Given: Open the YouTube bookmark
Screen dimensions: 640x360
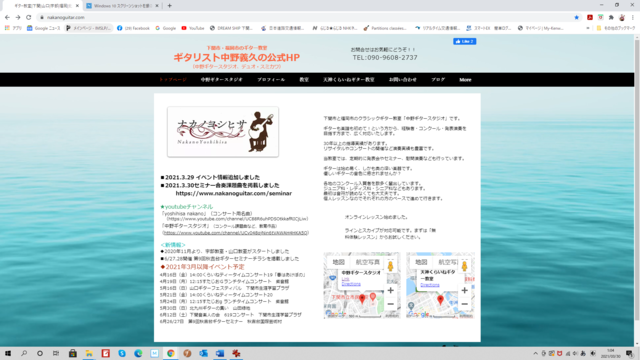Looking at the screenshot, I should 193,28.
